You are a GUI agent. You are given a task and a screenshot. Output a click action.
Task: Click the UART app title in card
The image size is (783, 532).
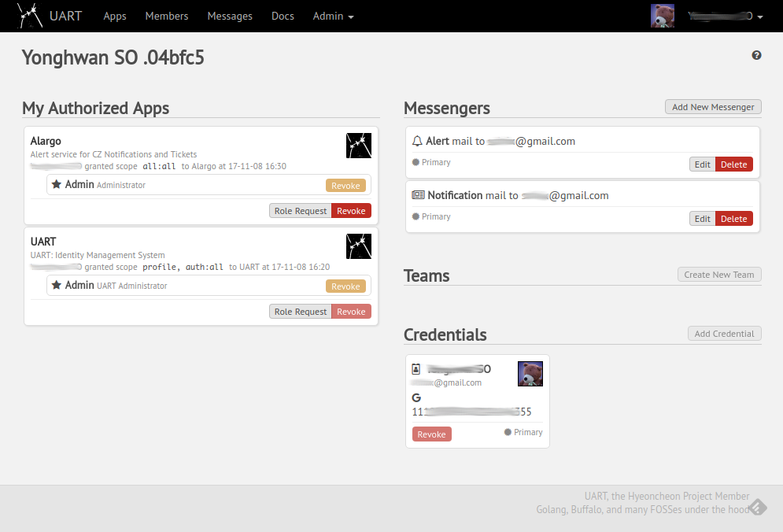tap(43, 242)
